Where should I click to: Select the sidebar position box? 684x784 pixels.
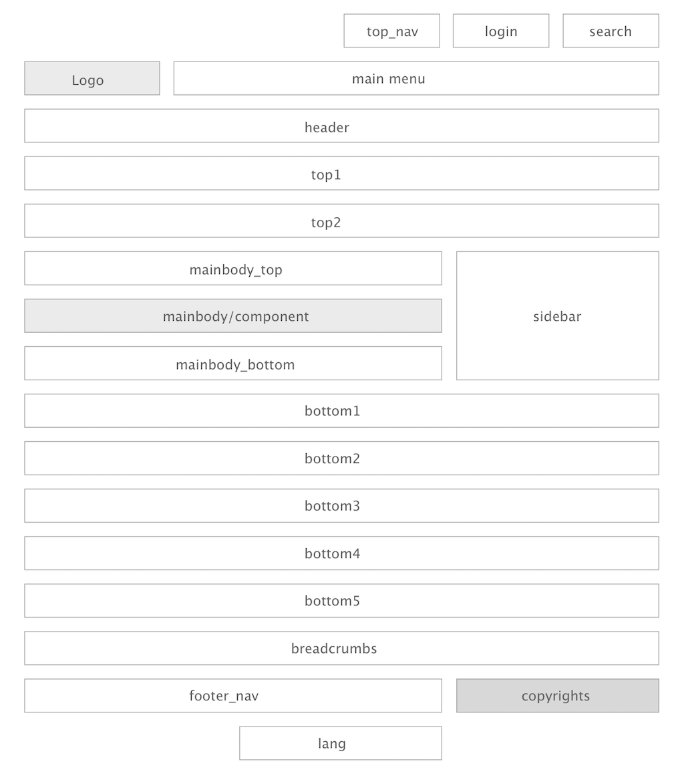click(558, 315)
